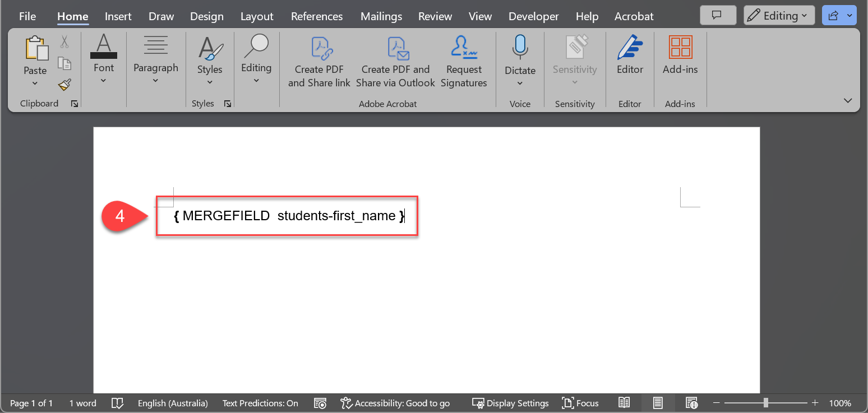868x413 pixels.
Task: Click Display Settings in status bar
Action: [x=510, y=403]
